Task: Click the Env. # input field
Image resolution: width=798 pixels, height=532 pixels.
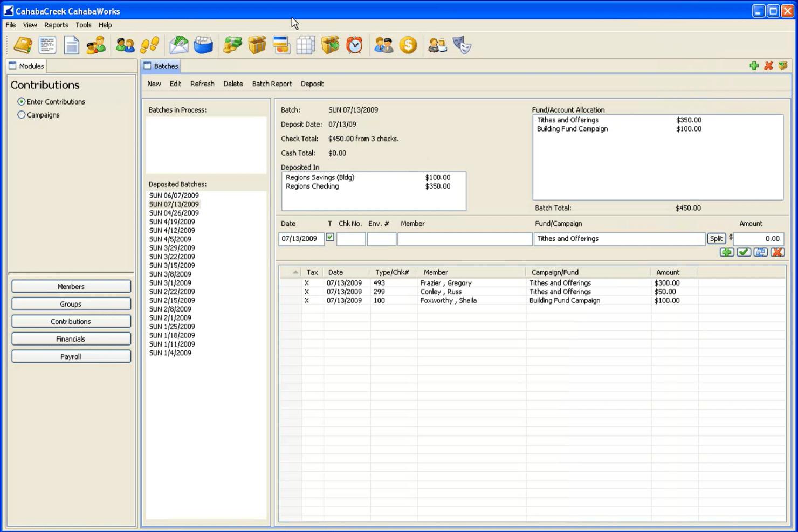Action: (x=382, y=239)
